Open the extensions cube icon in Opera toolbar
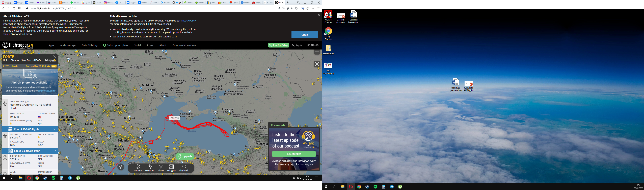This screenshot has width=644, height=190. (x=308, y=8)
